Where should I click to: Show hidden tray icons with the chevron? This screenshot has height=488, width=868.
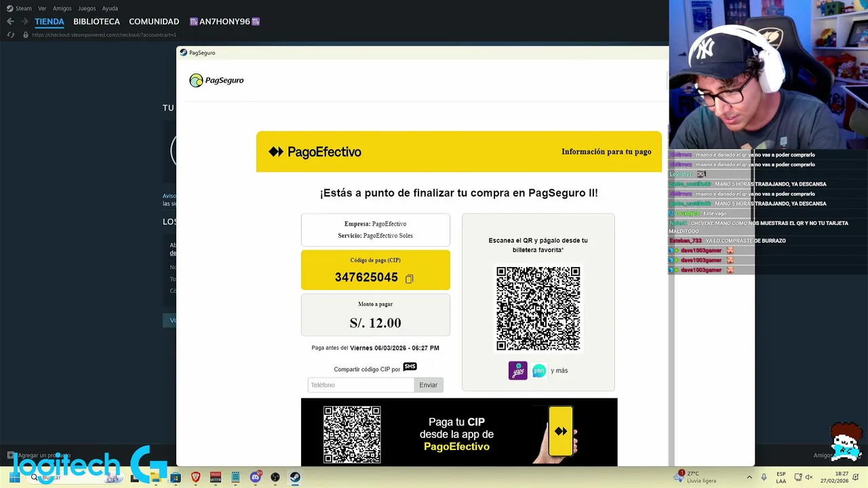[749, 477]
